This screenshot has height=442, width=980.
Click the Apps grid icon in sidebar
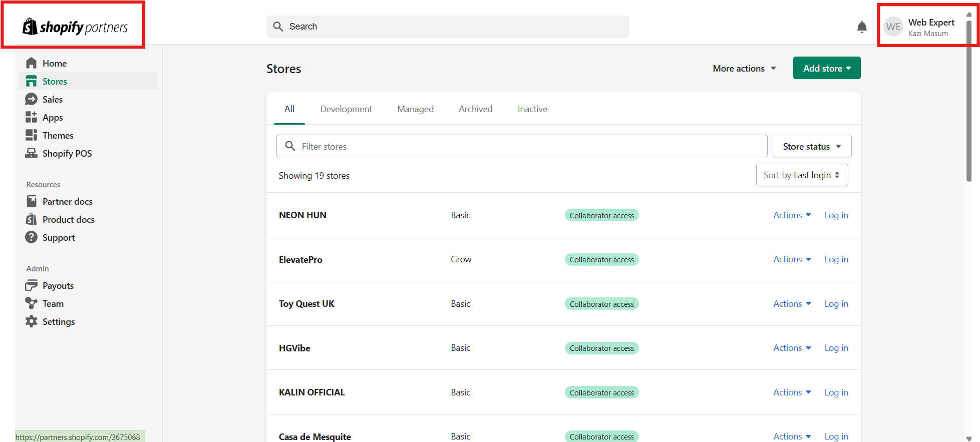pyautogui.click(x=31, y=117)
